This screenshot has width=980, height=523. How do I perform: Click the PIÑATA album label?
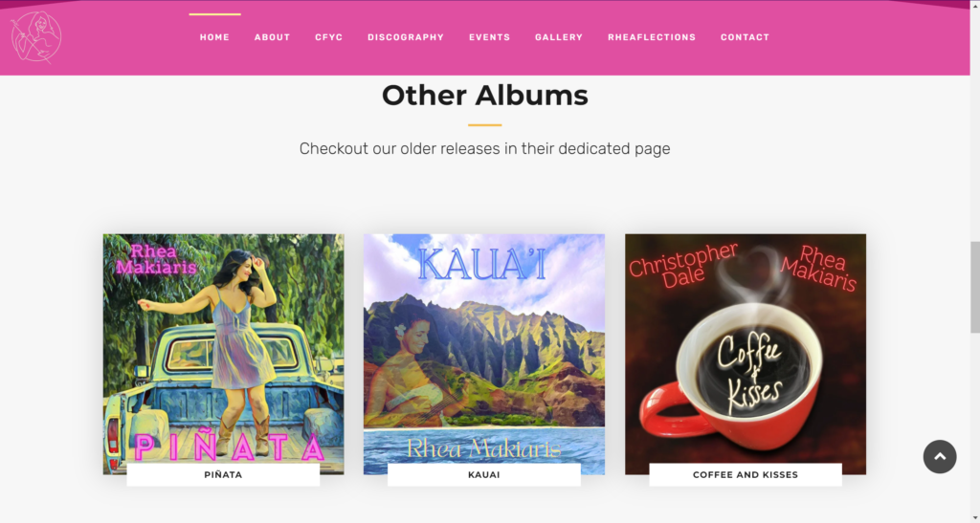[223, 475]
